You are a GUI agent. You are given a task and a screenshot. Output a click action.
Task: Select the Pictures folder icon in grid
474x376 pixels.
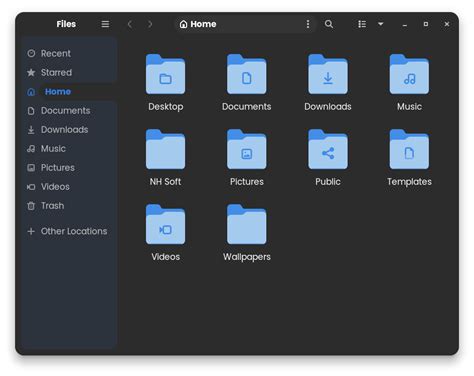tap(247, 149)
